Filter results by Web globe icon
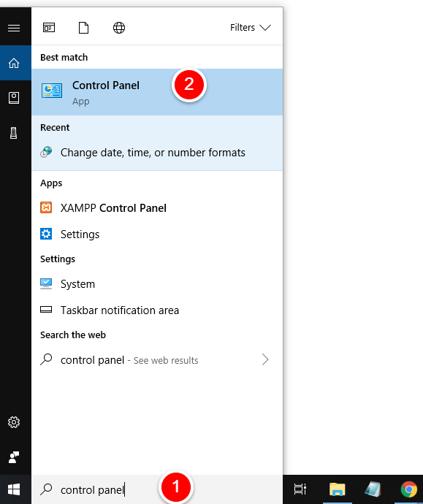Viewport: 423px width, 504px height. (x=119, y=28)
